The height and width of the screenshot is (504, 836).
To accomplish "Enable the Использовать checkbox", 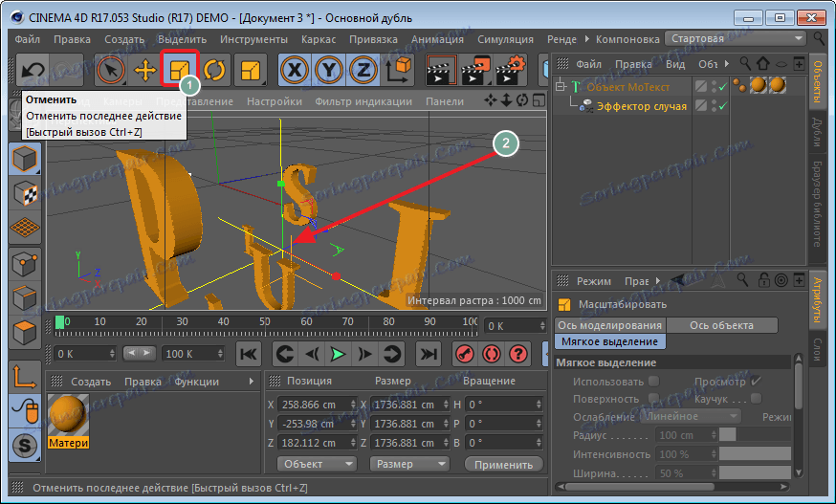I will tap(653, 382).
